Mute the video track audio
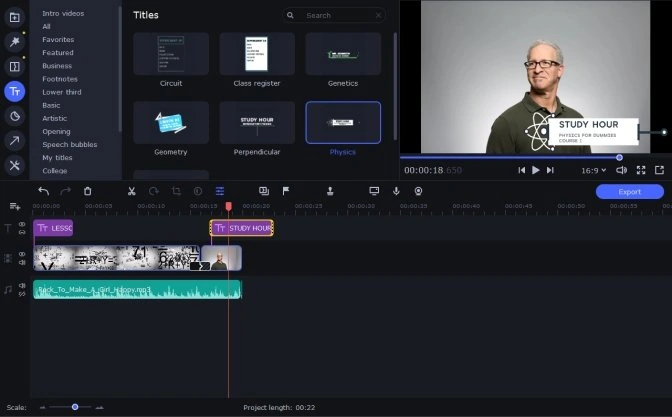672x417 pixels. tap(22, 262)
